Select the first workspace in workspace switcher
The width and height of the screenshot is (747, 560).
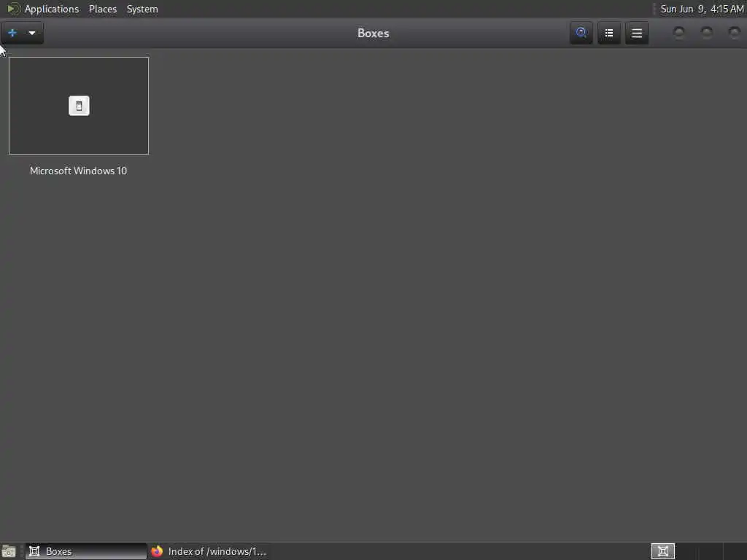click(x=662, y=551)
